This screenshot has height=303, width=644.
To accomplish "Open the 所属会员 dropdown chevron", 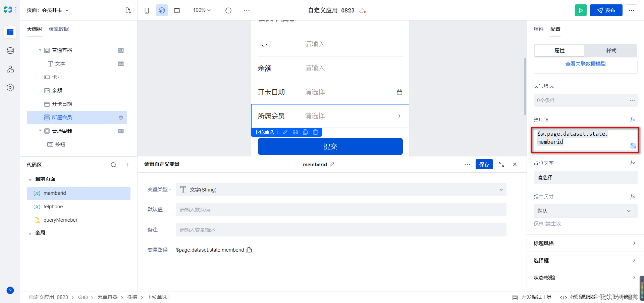I will pos(399,116).
